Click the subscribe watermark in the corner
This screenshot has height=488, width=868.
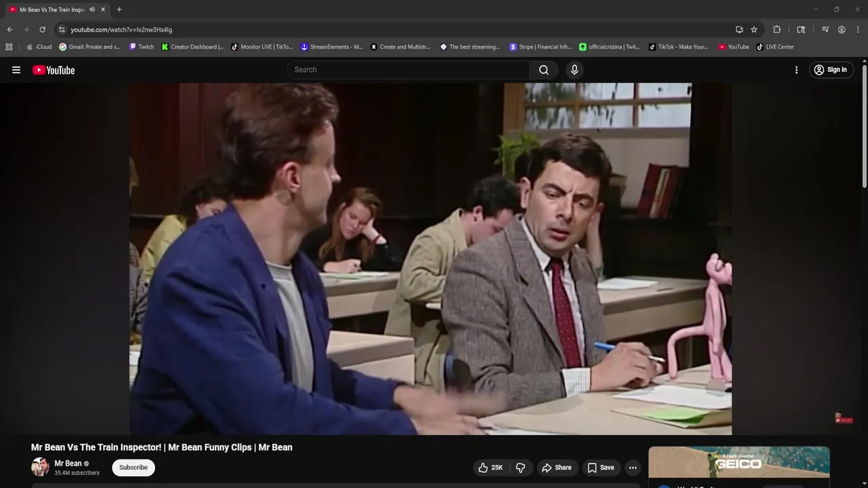click(x=844, y=418)
